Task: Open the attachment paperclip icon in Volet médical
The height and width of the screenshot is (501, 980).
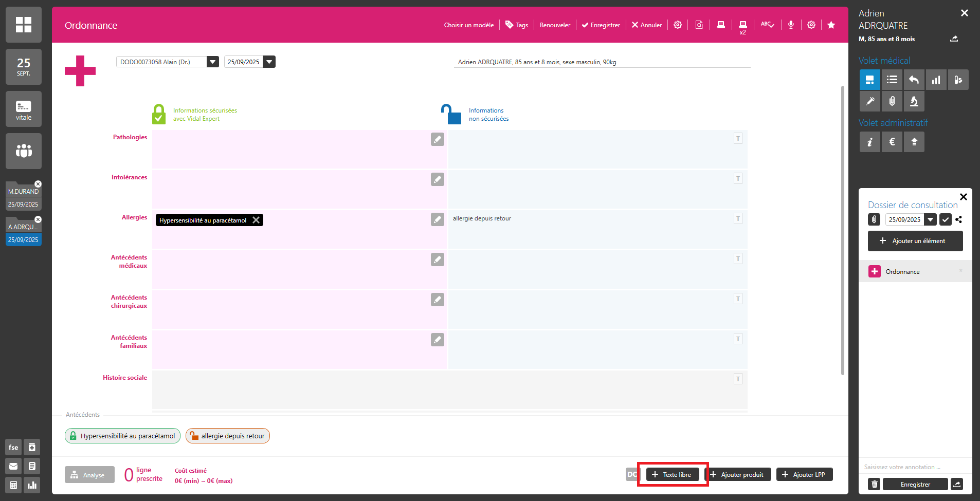Action: 892,101
